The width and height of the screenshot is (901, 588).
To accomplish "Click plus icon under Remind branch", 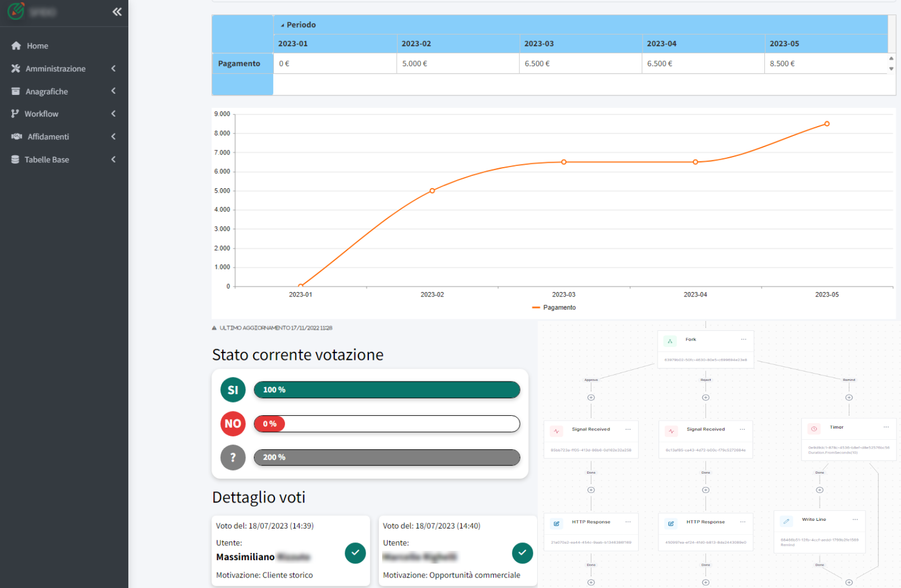I will tap(849, 398).
